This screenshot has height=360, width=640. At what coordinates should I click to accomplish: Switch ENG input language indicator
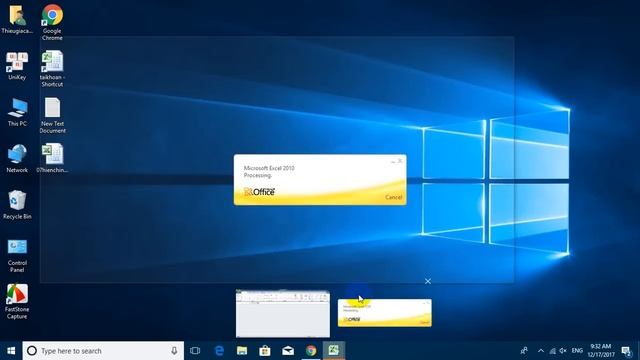(577, 351)
